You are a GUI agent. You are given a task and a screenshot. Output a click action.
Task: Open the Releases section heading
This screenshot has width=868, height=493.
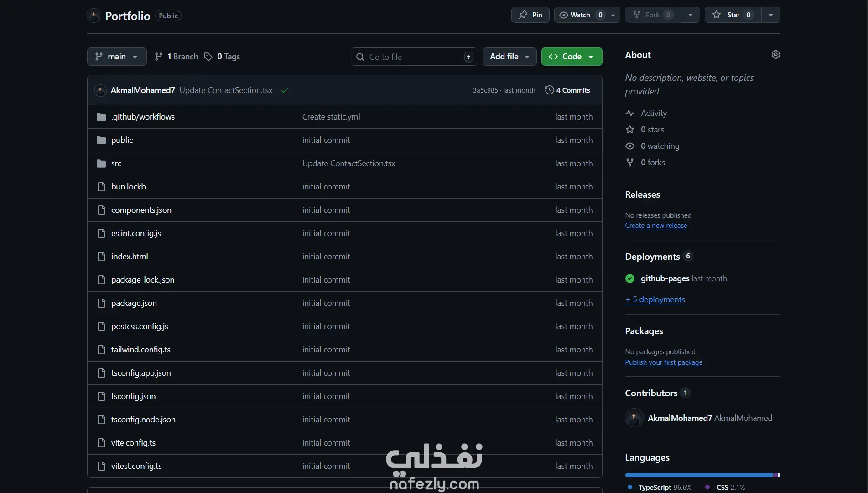[642, 194]
